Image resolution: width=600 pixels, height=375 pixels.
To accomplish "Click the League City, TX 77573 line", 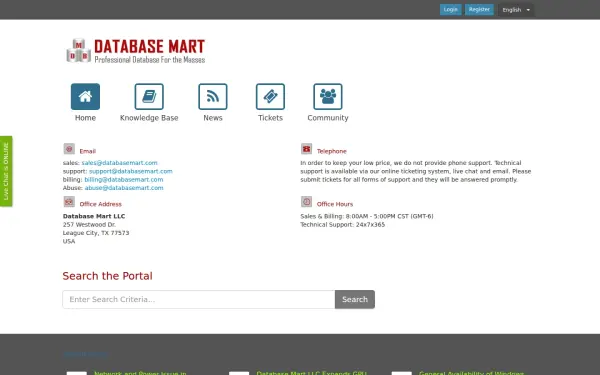I will (96, 233).
